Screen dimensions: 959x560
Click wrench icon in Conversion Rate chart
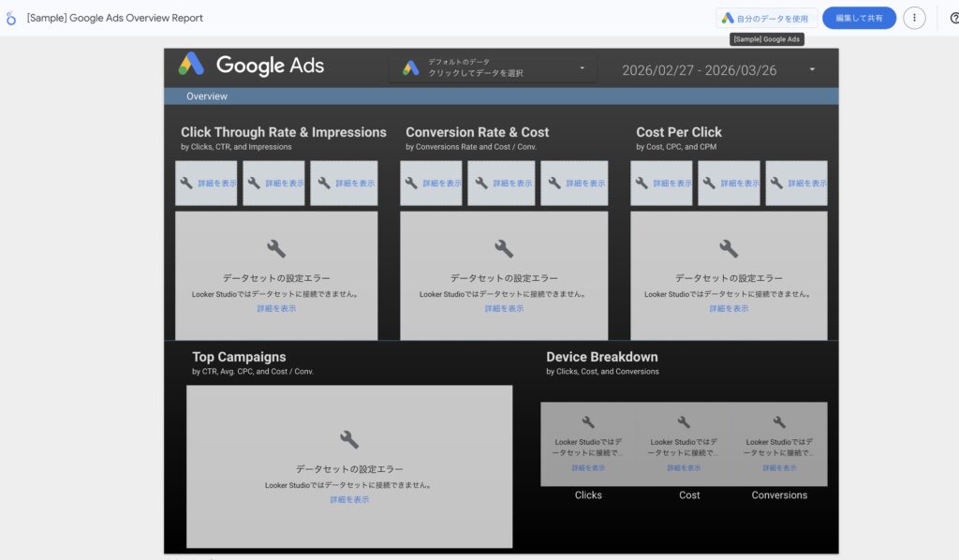click(x=504, y=248)
